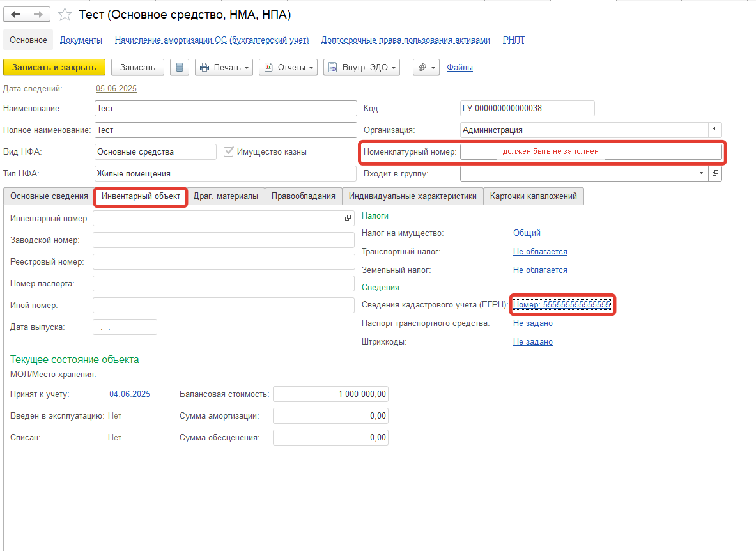Open the Отчеты dropdown
The image size is (756, 551).
pyautogui.click(x=288, y=67)
